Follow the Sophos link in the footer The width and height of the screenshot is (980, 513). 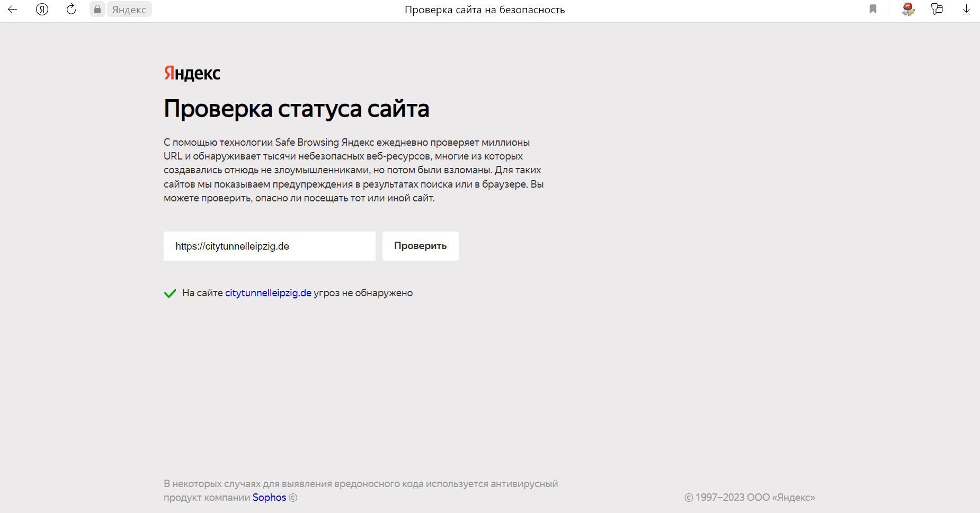269,498
